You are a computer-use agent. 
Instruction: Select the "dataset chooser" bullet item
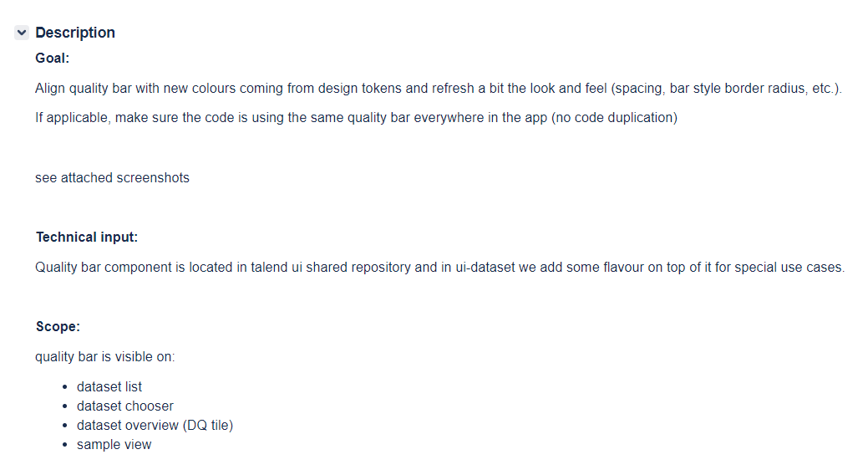coord(125,406)
